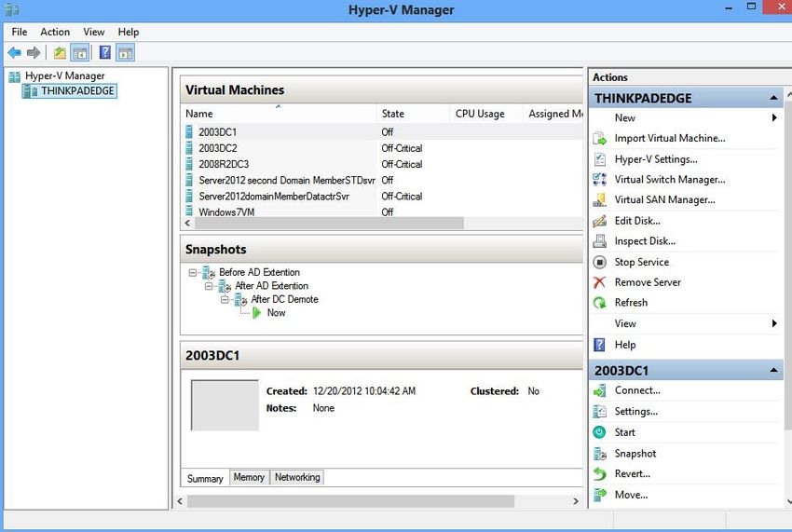Click the Settings icon under 2003DC1
This screenshot has width=792, height=532.
coord(599,411)
